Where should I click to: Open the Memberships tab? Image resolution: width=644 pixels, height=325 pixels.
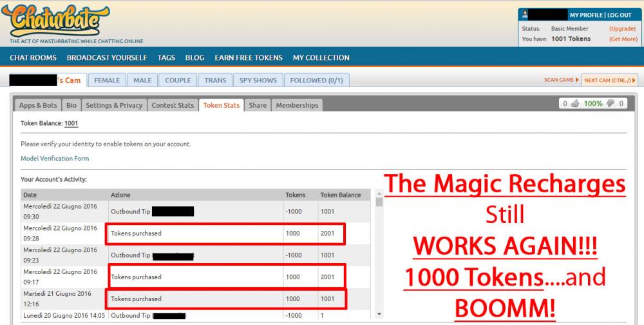[297, 105]
